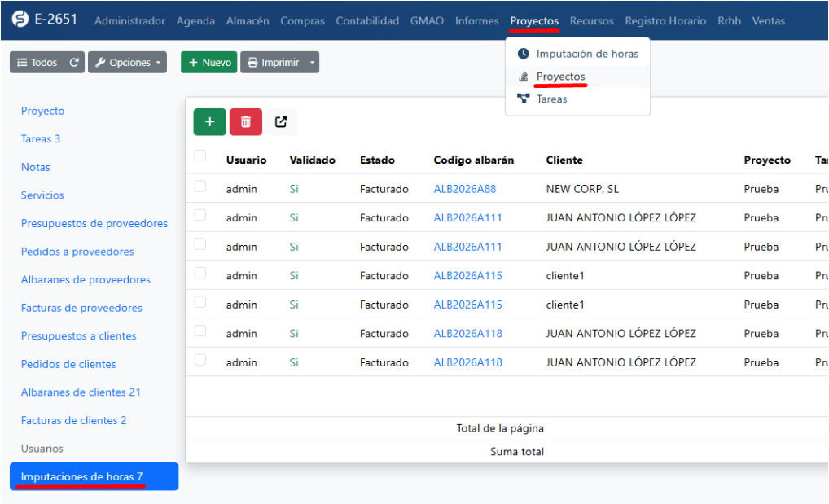The height and width of the screenshot is (504, 829).
Task: Open the Imprimir dropdown arrow
Action: [310, 63]
